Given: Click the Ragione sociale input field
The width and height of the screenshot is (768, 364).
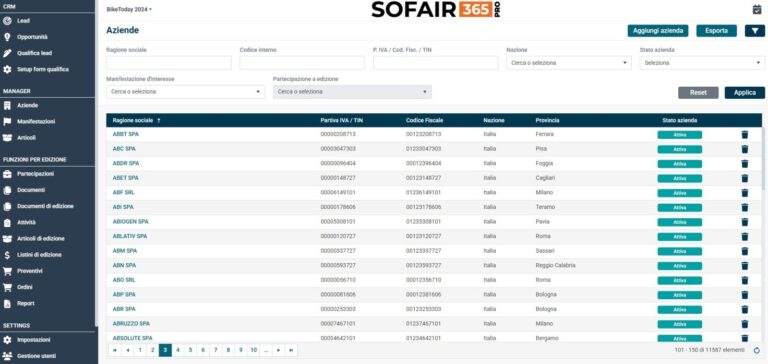Looking at the screenshot, I should [168, 63].
